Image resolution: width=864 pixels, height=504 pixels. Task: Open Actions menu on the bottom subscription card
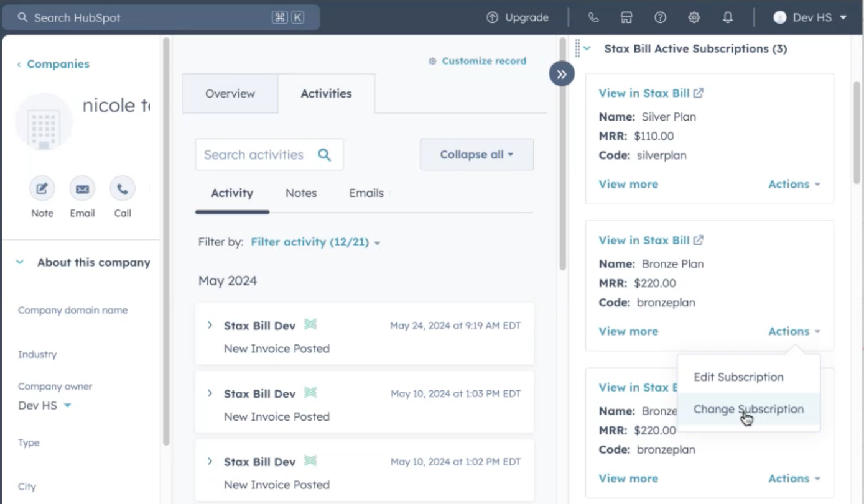click(x=794, y=479)
